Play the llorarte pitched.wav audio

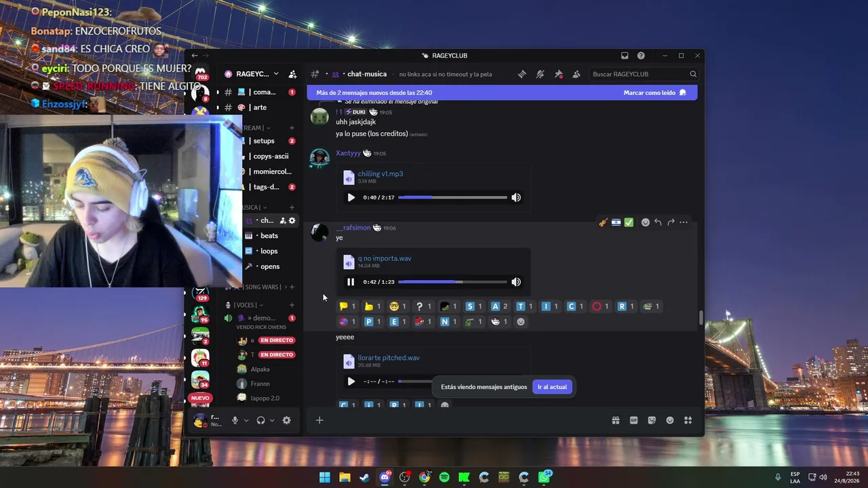(x=351, y=382)
